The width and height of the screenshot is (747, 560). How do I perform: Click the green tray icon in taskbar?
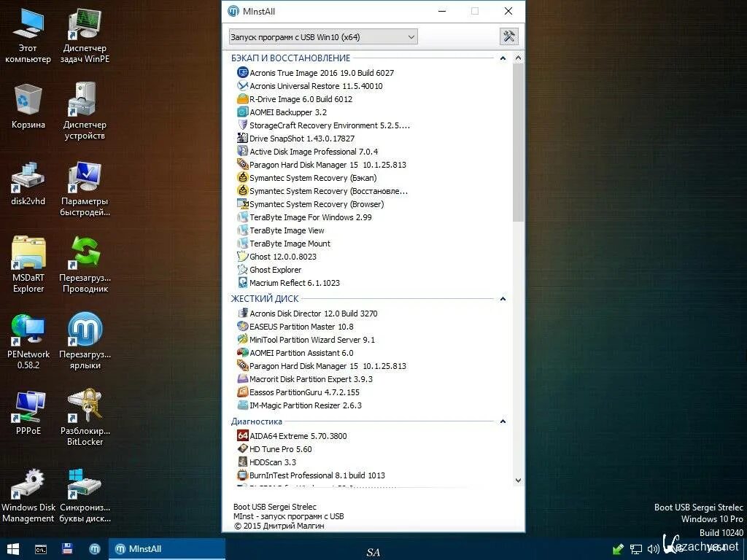tap(619, 549)
